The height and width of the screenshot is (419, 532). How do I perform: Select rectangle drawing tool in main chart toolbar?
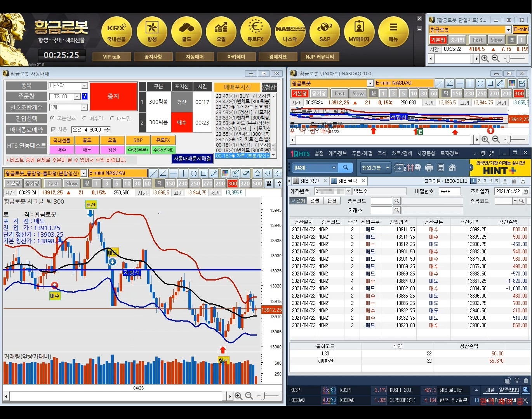[204, 173]
